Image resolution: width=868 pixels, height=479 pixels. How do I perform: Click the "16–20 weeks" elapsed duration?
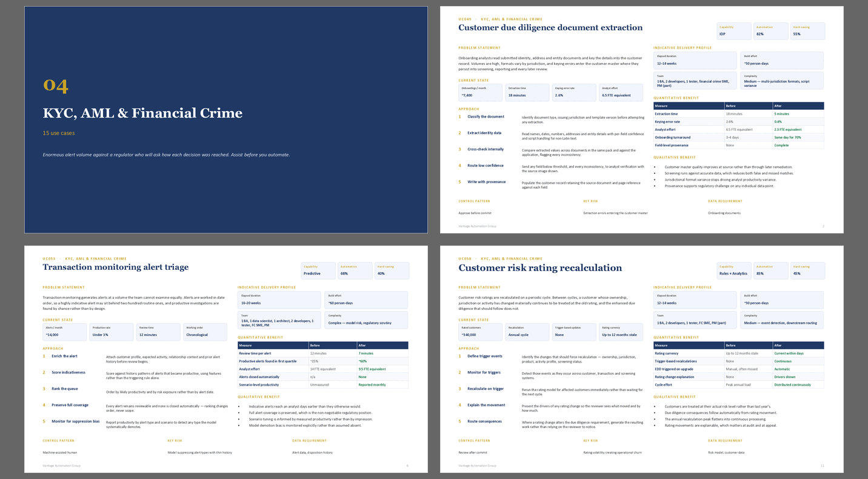[251, 303]
